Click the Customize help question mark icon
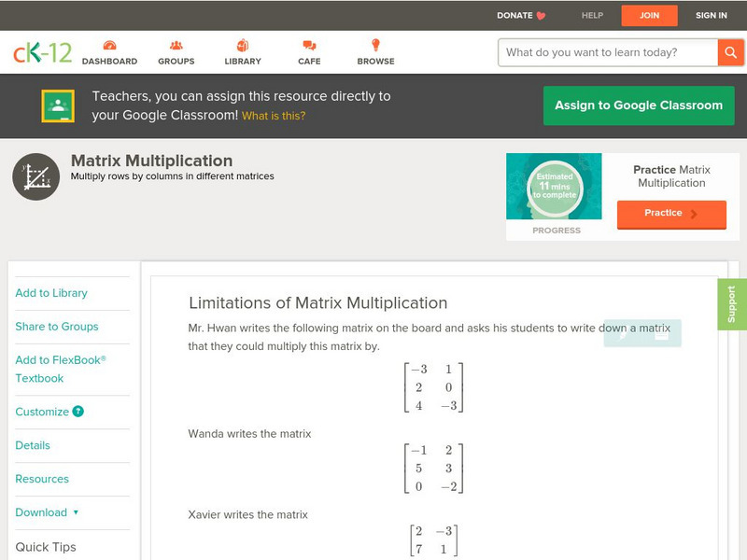 point(78,412)
